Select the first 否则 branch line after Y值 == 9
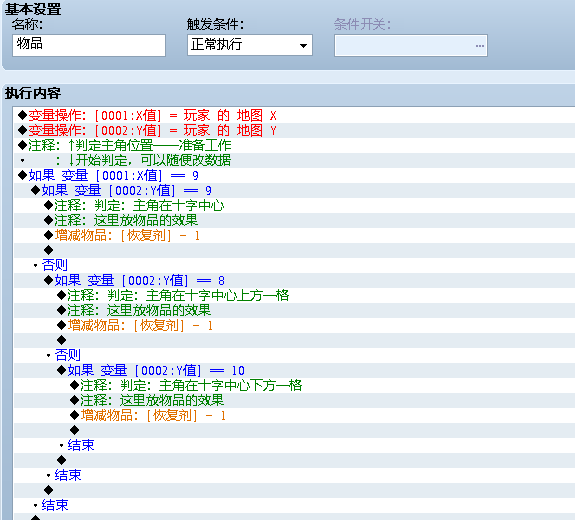This screenshot has width=575, height=520. tap(51, 265)
